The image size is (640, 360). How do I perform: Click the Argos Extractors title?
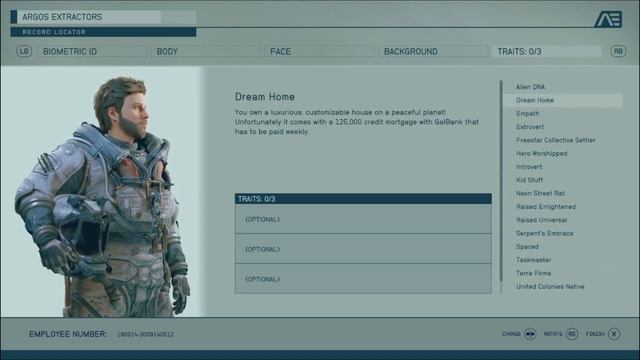(62, 17)
